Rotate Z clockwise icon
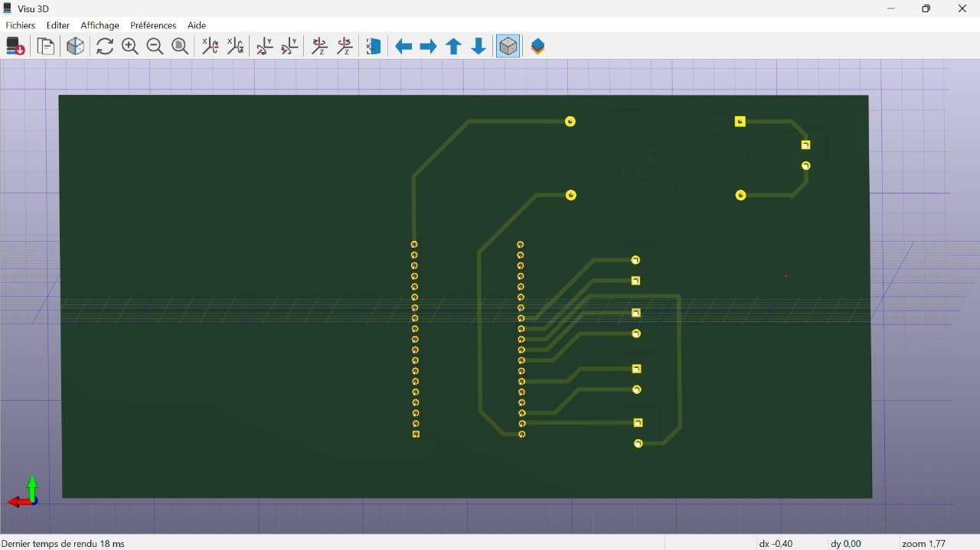Viewport: 980px width, 550px height. 320,47
